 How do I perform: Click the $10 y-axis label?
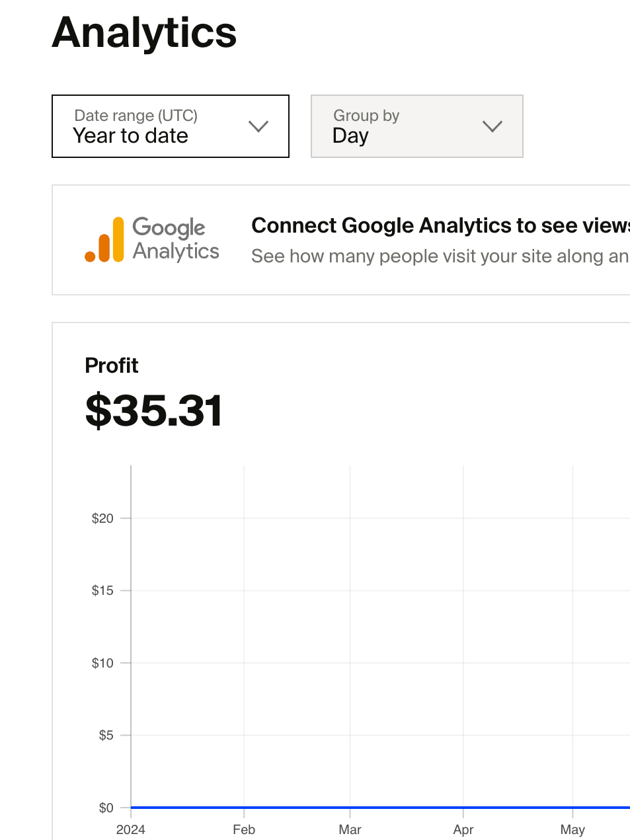(x=102, y=664)
